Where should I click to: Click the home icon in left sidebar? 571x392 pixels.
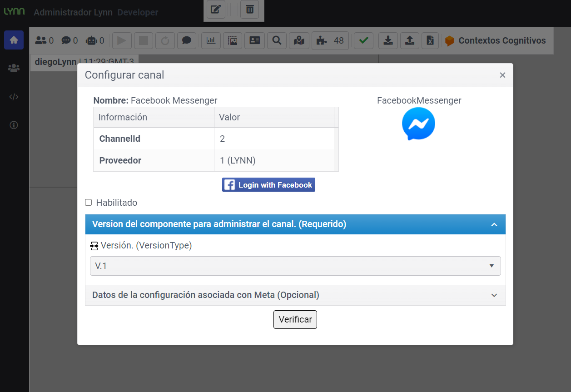tap(14, 40)
